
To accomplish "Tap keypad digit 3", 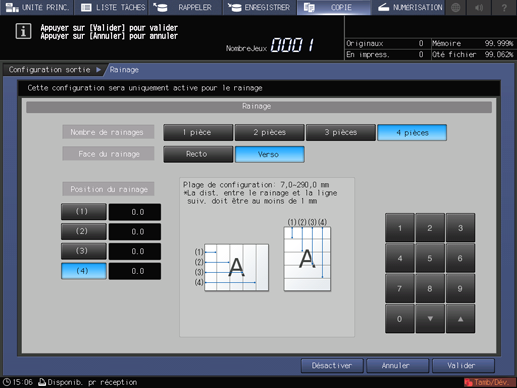I will [460, 228].
